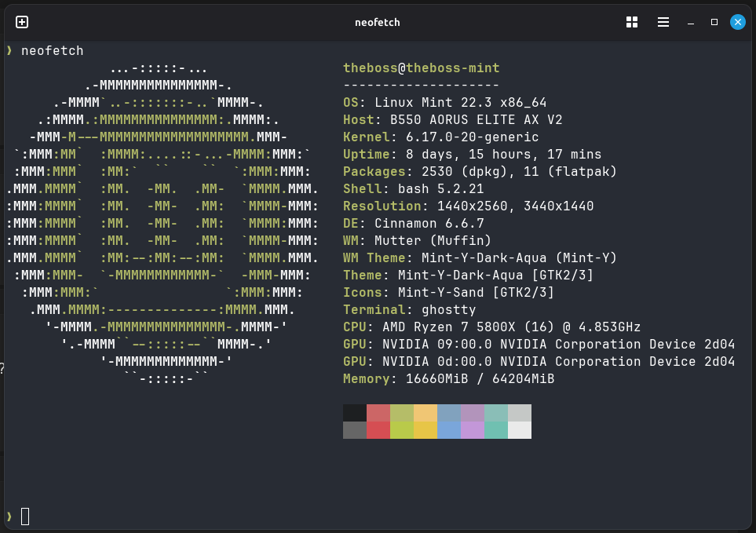Click the bright red block, bottom row
756x533 pixels.
pos(378,430)
